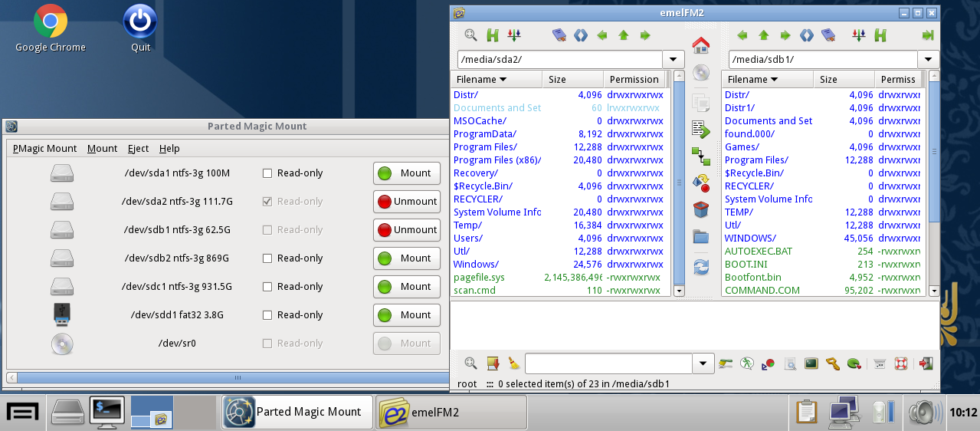Click the left pane magnifier find icon
The width and height of the screenshot is (980, 431).
(x=470, y=35)
